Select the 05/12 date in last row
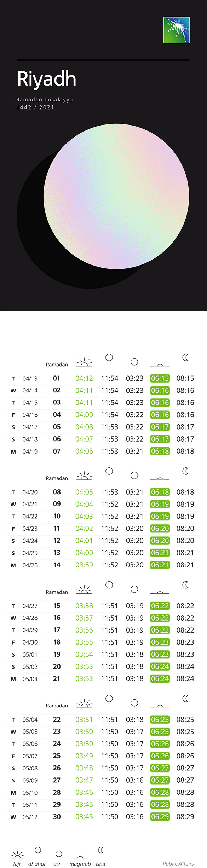 [30, 817]
